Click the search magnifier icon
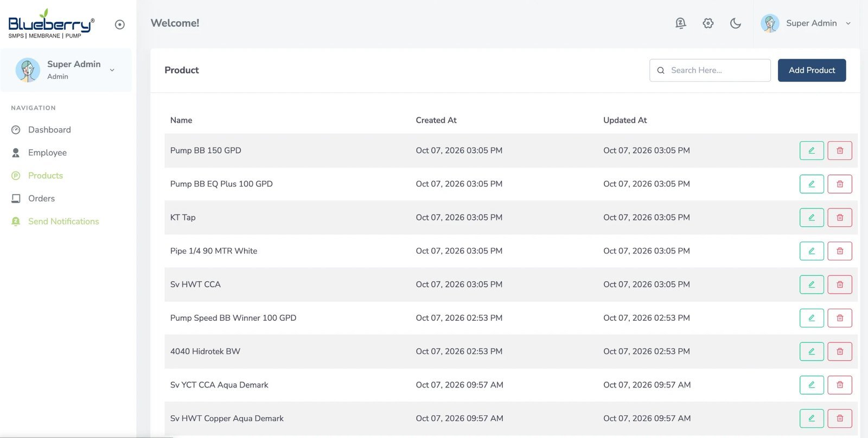The image size is (868, 438). point(661,71)
